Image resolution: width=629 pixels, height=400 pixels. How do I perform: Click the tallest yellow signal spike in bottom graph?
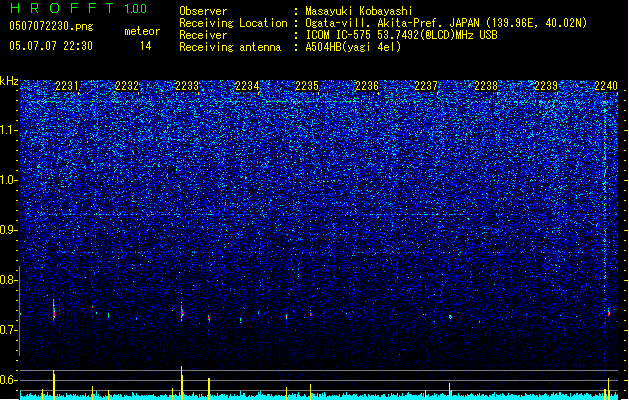point(182,382)
